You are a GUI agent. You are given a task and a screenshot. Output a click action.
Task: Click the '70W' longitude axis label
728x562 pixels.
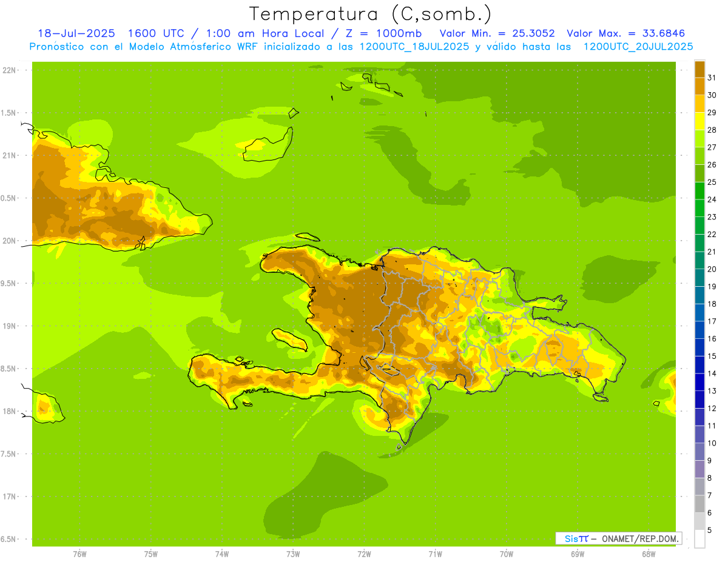(507, 554)
